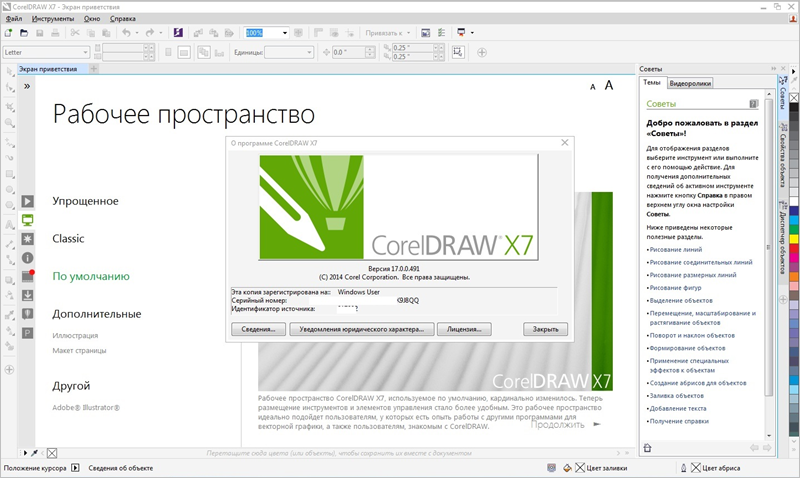Select the green Workspace monitor icon
Screen dimensions: 800x478
pyautogui.click(x=28, y=220)
